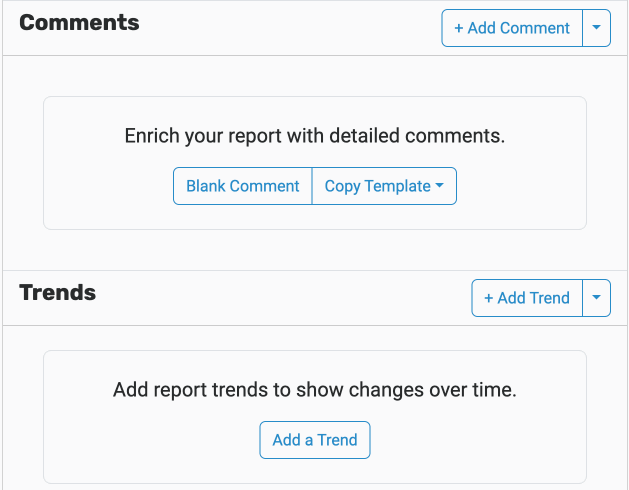
Task: Click the + Add Trend button
Action: tap(527, 298)
